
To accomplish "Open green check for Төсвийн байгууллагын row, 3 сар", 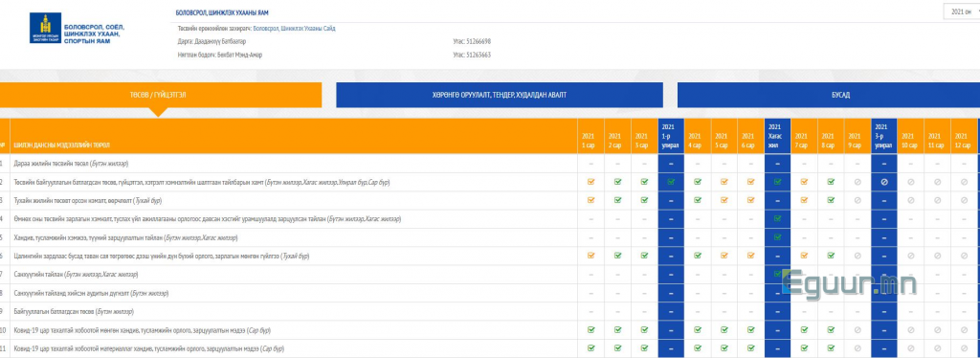I will point(644,182).
